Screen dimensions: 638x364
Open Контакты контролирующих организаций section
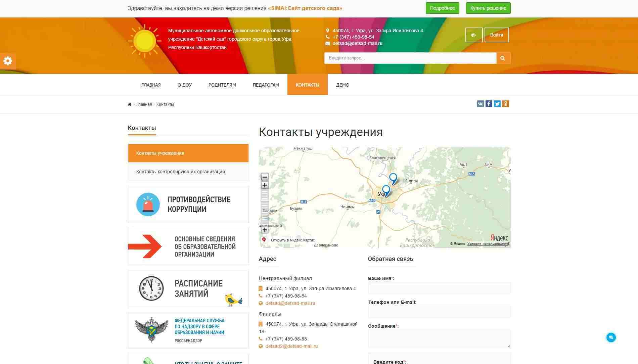[180, 171]
